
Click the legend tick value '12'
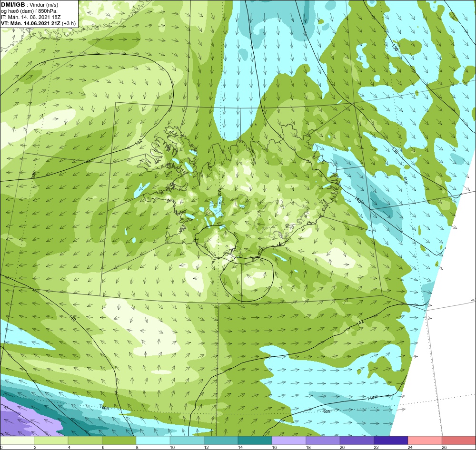[206, 447]
